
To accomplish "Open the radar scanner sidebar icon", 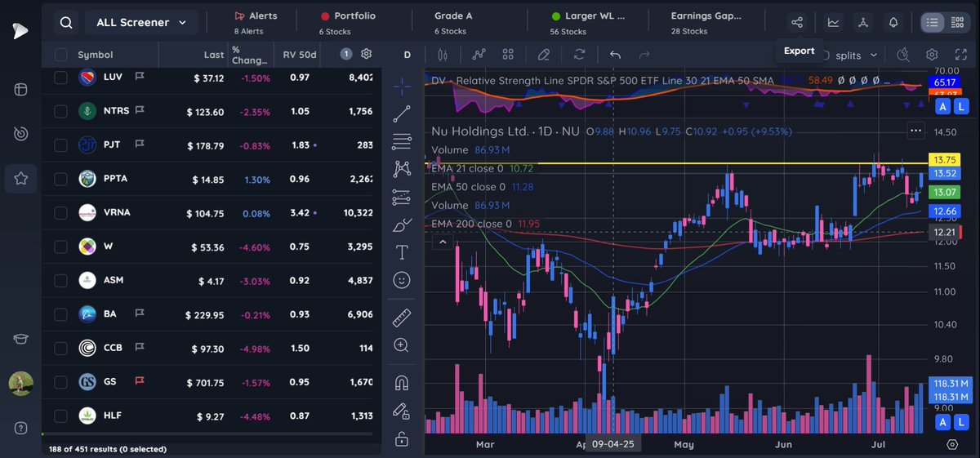I will 20,133.
